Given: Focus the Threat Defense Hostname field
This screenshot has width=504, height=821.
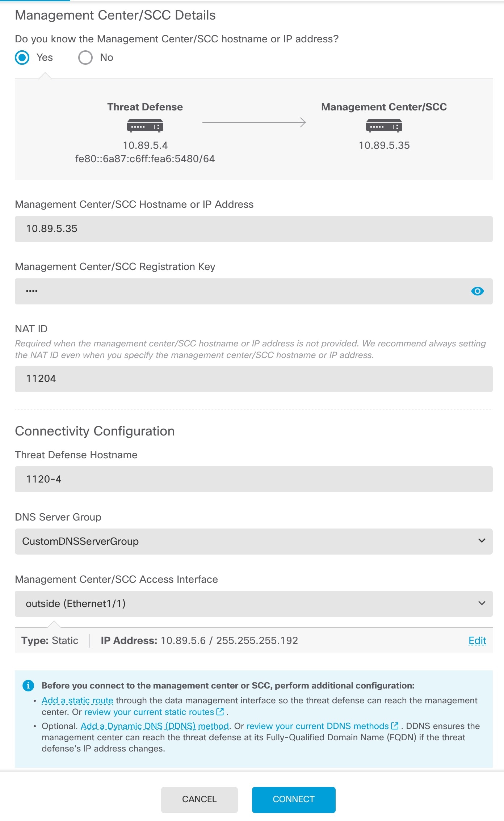Looking at the screenshot, I should coord(253,479).
